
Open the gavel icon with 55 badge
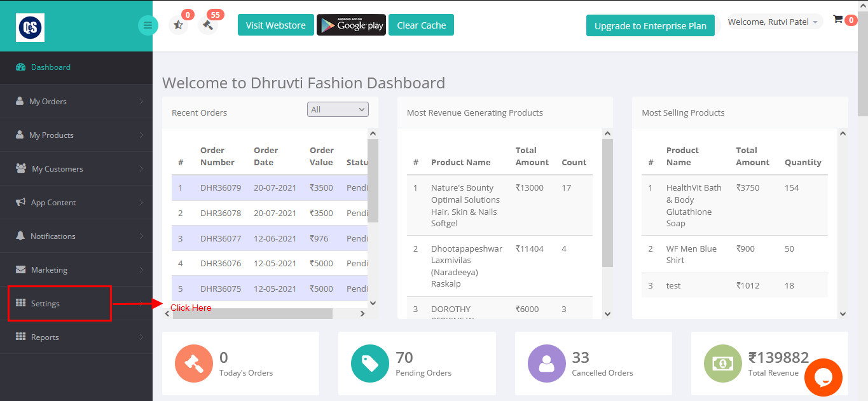208,25
